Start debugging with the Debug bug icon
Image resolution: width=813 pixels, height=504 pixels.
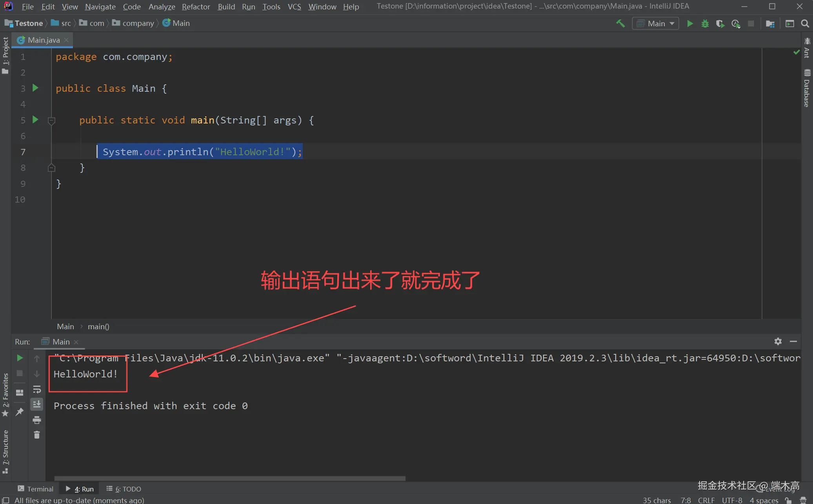point(705,24)
